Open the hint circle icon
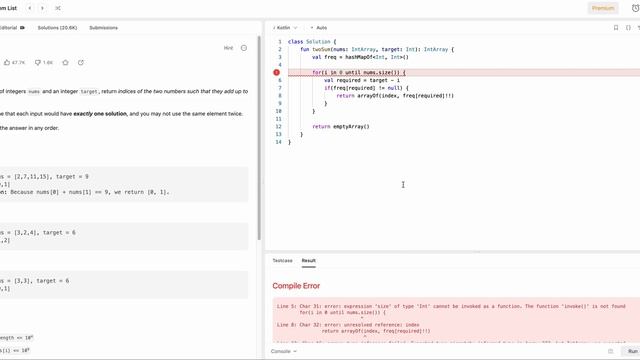Screen dimensions: 640x360 (244, 48)
